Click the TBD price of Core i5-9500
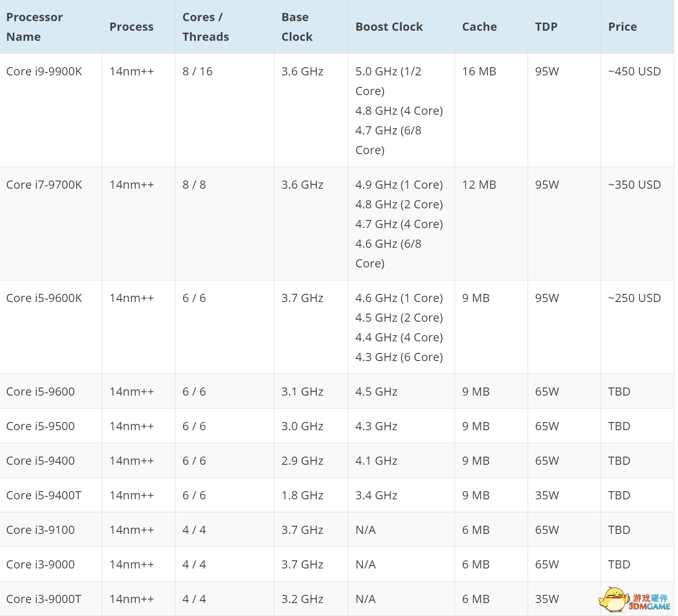 pyautogui.click(x=619, y=426)
